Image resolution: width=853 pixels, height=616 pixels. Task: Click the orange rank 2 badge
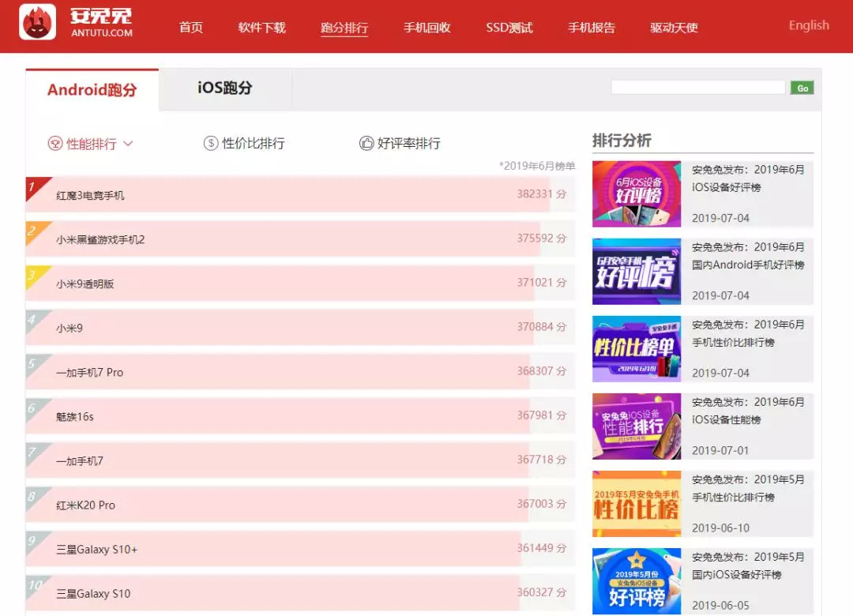point(35,231)
